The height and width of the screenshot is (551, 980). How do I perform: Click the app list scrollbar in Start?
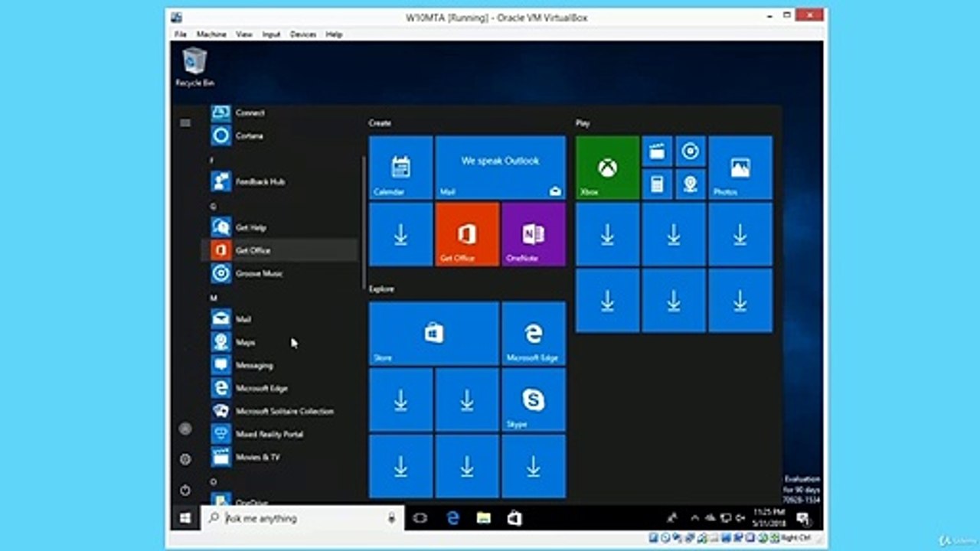point(363,223)
